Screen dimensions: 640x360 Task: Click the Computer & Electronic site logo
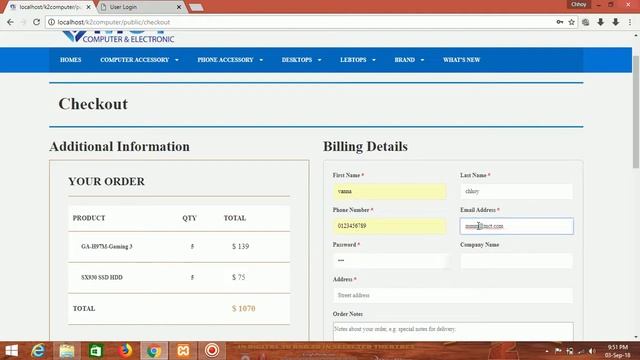click(118, 37)
